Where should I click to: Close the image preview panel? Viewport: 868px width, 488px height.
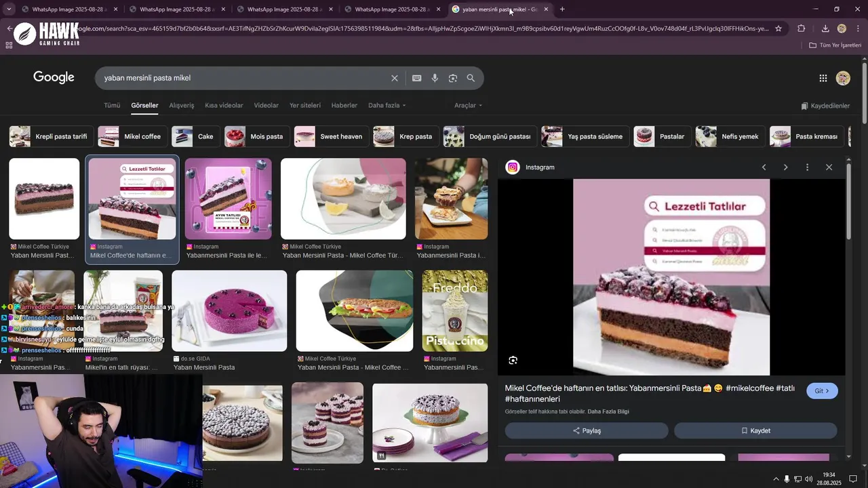(x=829, y=167)
